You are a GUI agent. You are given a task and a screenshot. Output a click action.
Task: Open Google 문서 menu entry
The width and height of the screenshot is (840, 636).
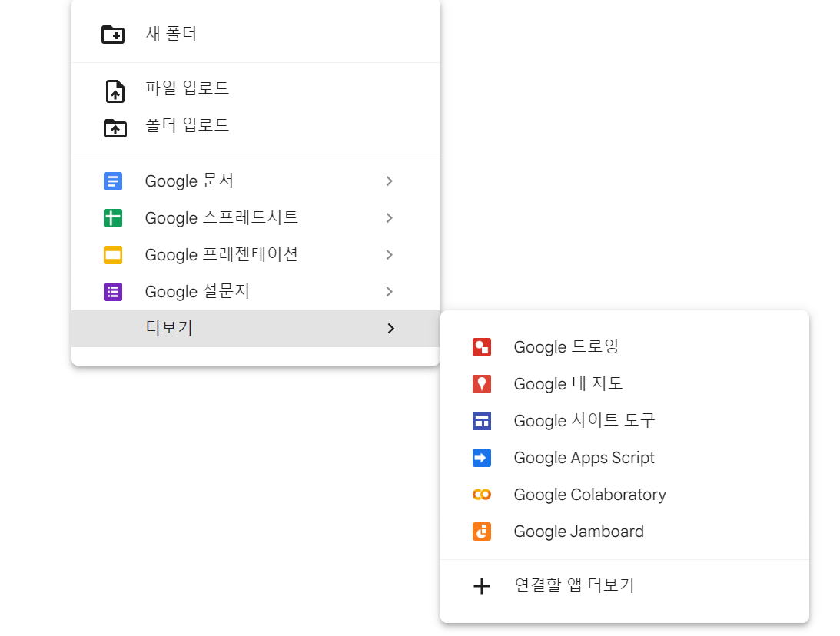click(256, 181)
